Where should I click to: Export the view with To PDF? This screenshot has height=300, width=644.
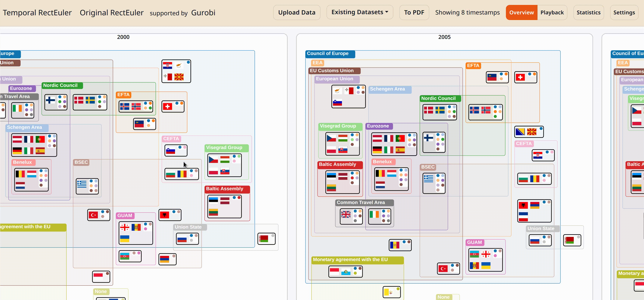(x=414, y=12)
